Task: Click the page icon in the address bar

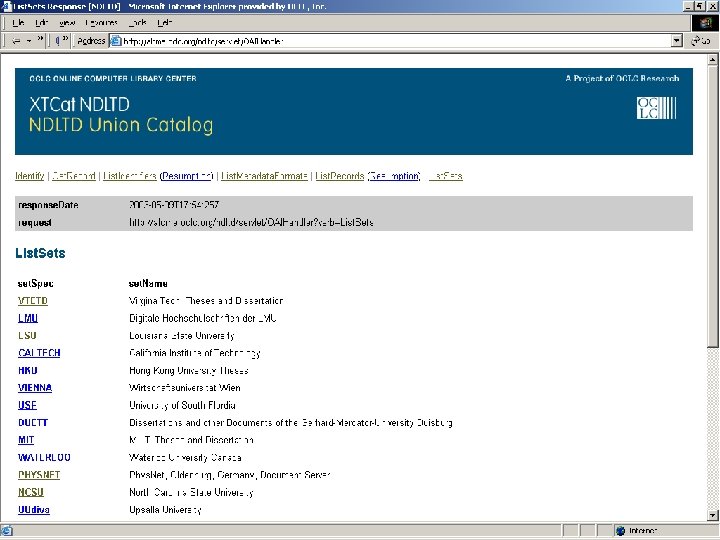Action: (116, 41)
